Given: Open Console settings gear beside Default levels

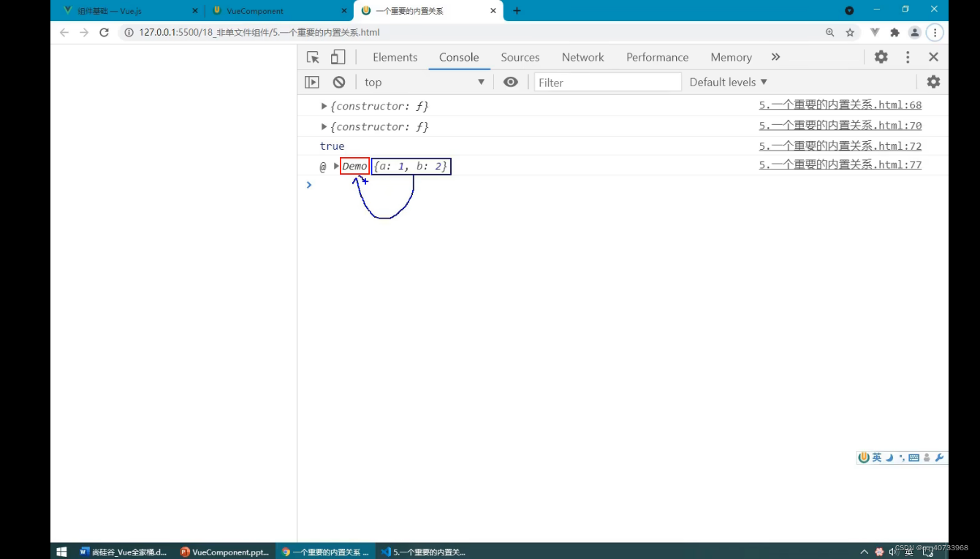Looking at the screenshot, I should 933,82.
